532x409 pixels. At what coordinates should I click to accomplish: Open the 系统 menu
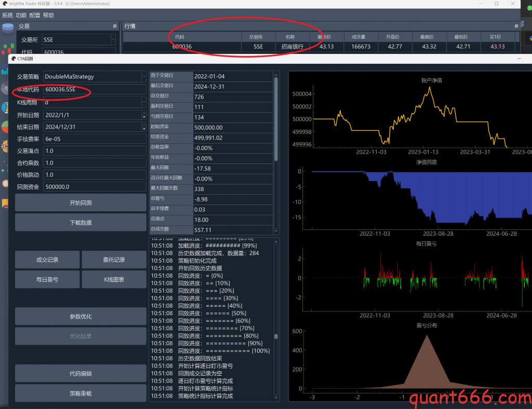click(7, 15)
